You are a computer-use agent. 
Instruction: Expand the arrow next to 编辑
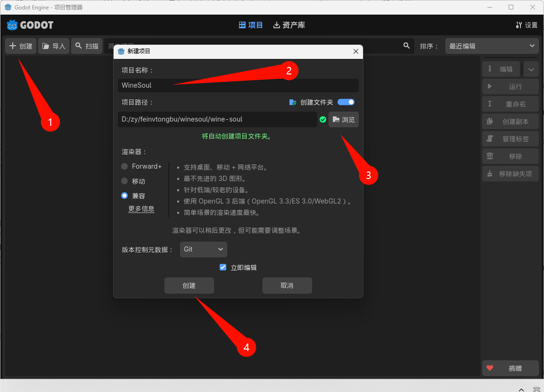click(531, 69)
